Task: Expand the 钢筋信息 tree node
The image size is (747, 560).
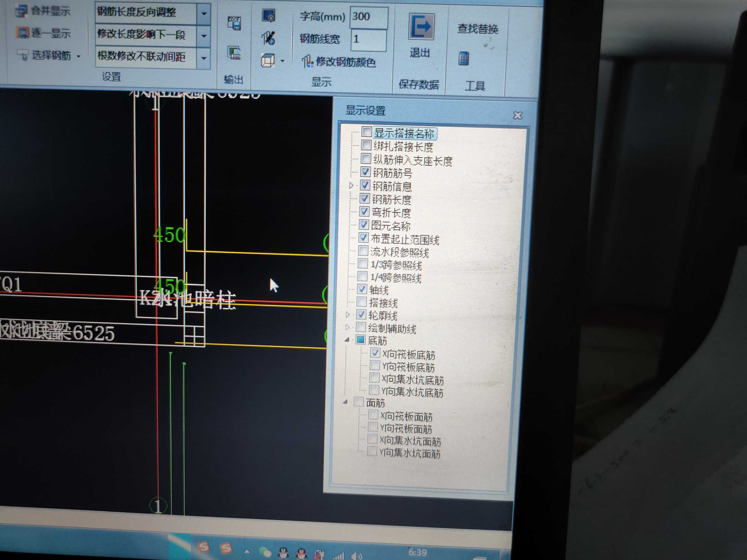Action: (x=351, y=185)
